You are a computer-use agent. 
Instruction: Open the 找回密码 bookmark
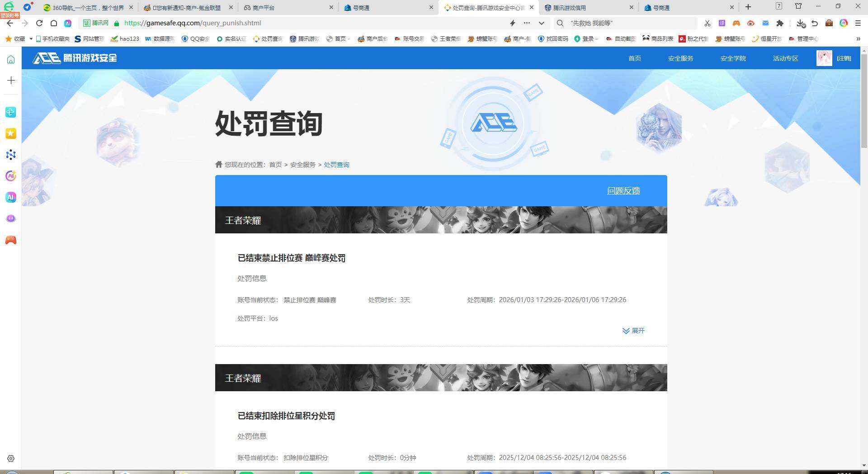[x=553, y=39]
